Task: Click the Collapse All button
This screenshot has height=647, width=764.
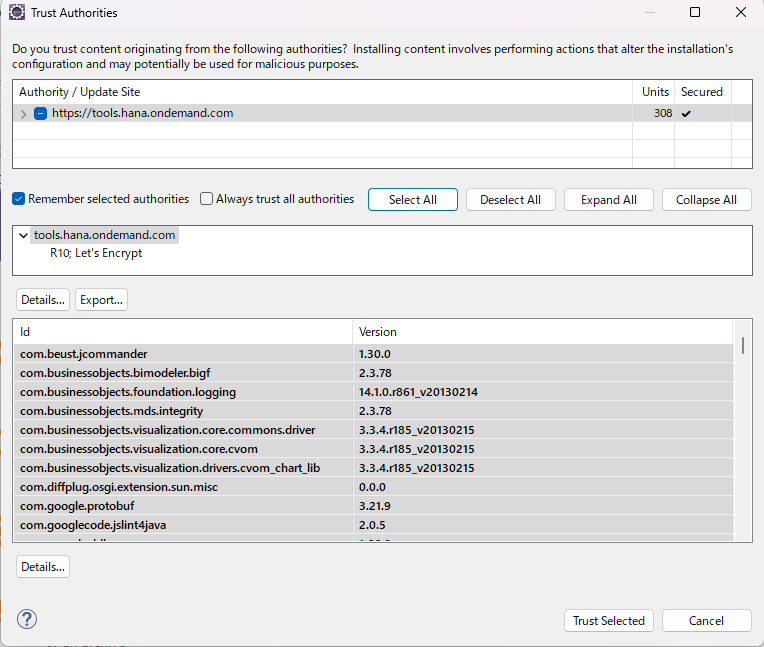Action: tap(707, 200)
